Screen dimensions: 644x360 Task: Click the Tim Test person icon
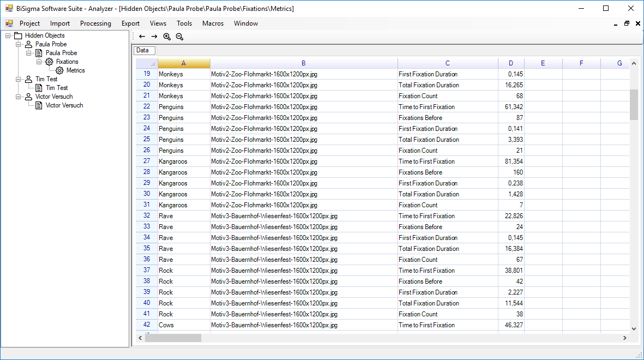28,79
